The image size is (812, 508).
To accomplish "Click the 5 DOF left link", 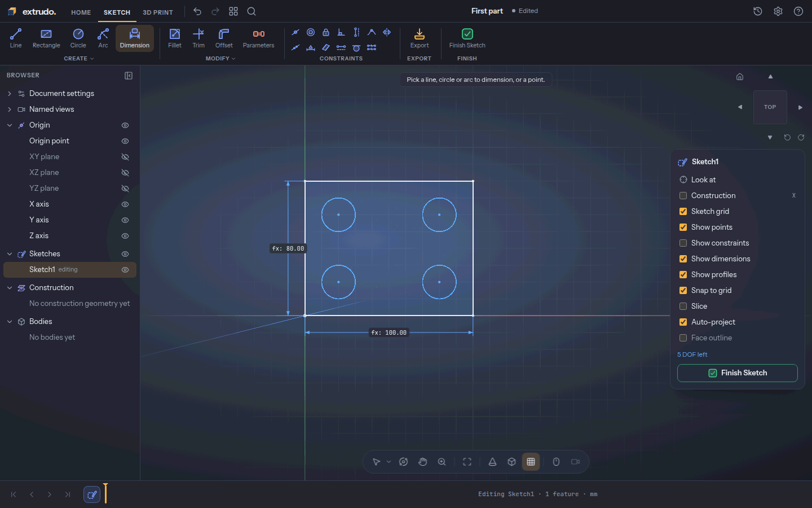I will coord(692,354).
